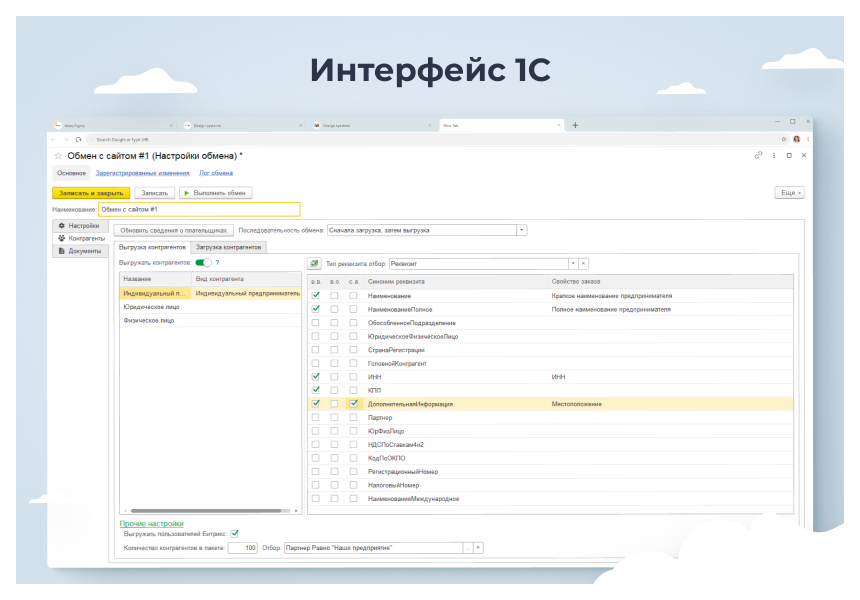The height and width of the screenshot is (600, 860).
Task: Open the Еще dropdown menu
Action: 789,192
